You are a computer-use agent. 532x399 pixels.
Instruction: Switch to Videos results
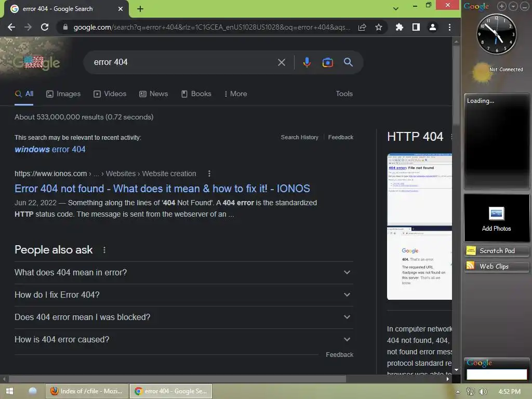(x=110, y=94)
